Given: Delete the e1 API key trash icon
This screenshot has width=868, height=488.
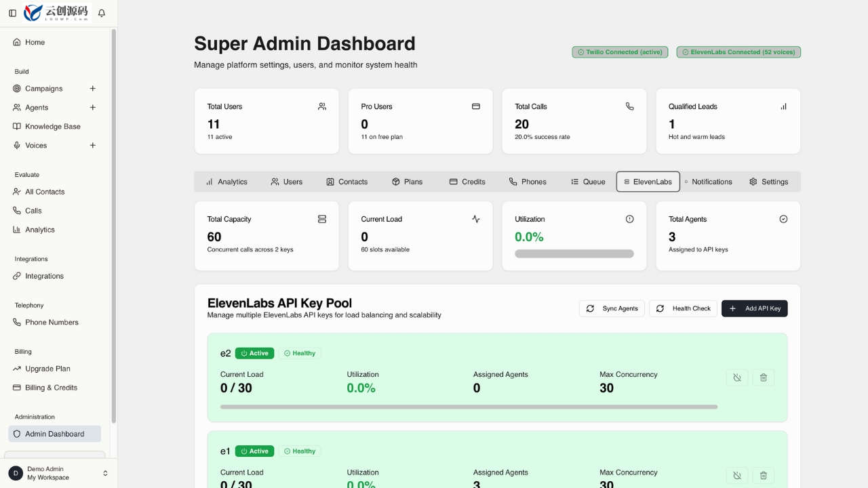Looking at the screenshot, I should (764, 476).
